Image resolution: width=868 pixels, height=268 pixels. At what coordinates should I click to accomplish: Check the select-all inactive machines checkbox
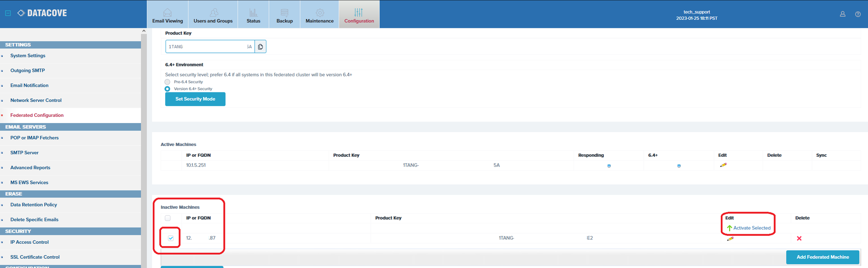pos(168,218)
